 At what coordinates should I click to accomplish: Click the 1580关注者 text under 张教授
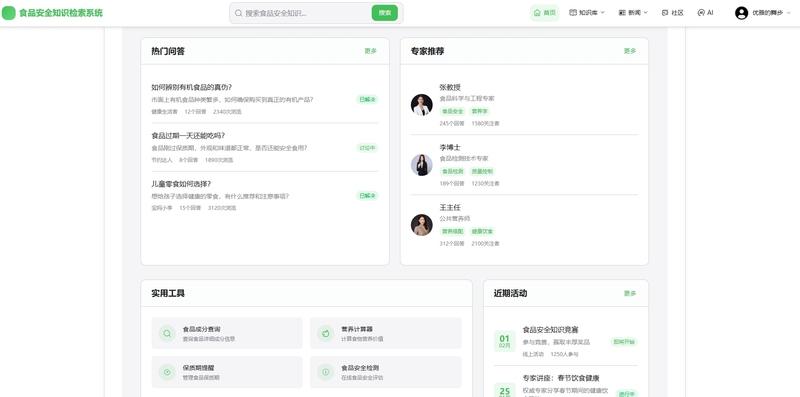coord(485,123)
